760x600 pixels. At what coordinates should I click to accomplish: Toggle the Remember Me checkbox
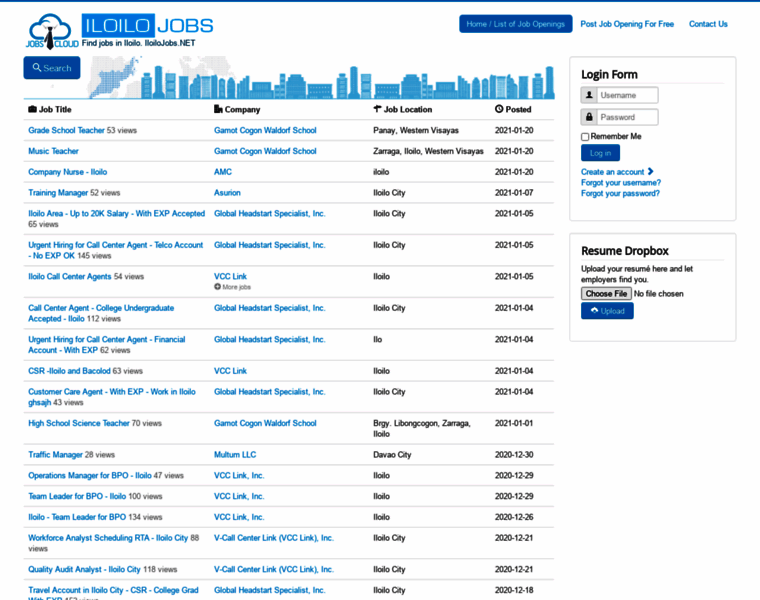click(585, 137)
